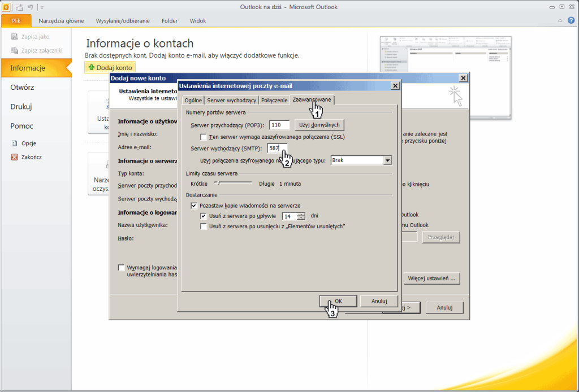
Task: Choose Zapisz jako in the backstage menu
Action: coord(31,37)
